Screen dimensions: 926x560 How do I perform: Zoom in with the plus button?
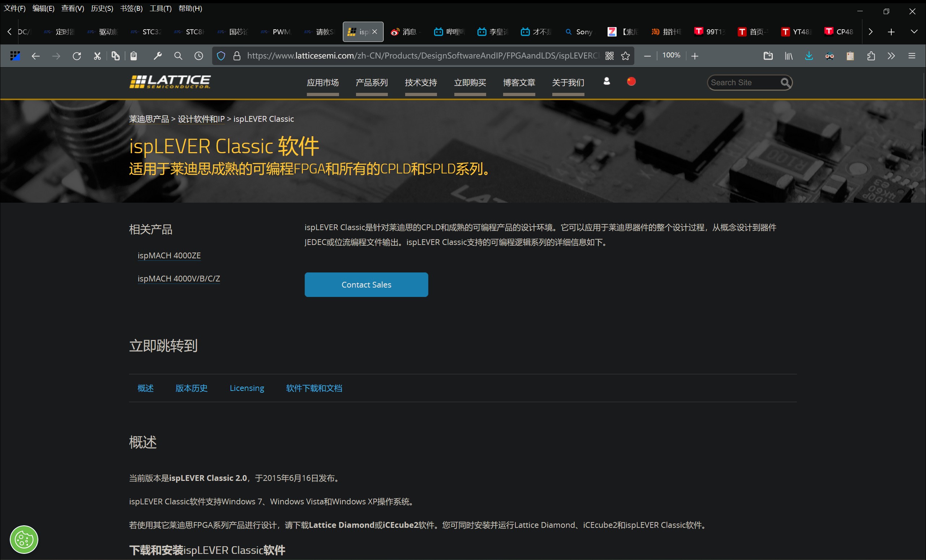click(x=695, y=56)
